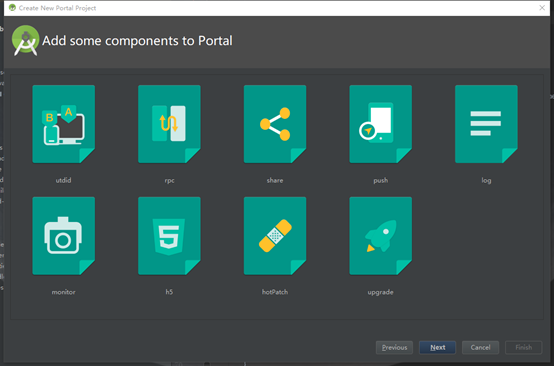Click the "log" label text
This screenshot has height=366, width=554.
(486, 181)
